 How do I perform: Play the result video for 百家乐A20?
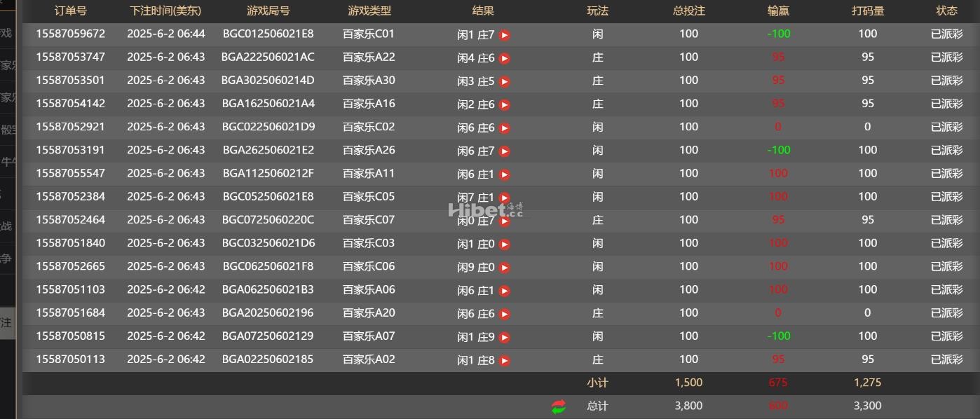coord(504,314)
